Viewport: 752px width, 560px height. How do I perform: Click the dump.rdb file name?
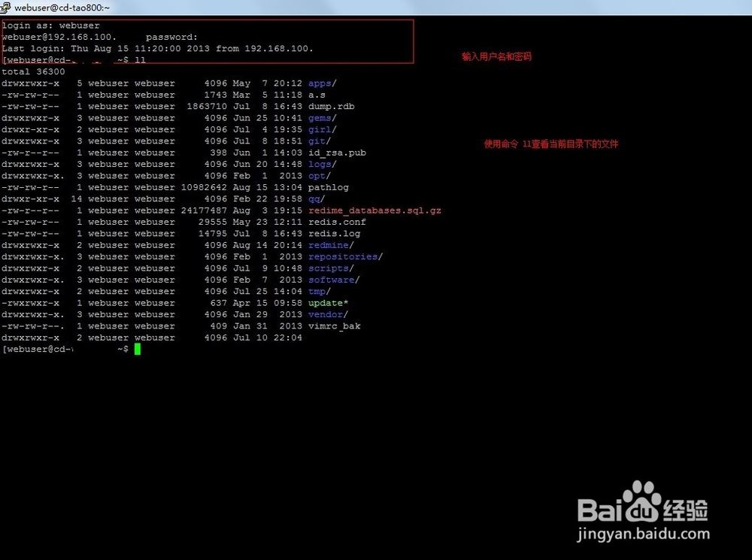[x=331, y=107]
